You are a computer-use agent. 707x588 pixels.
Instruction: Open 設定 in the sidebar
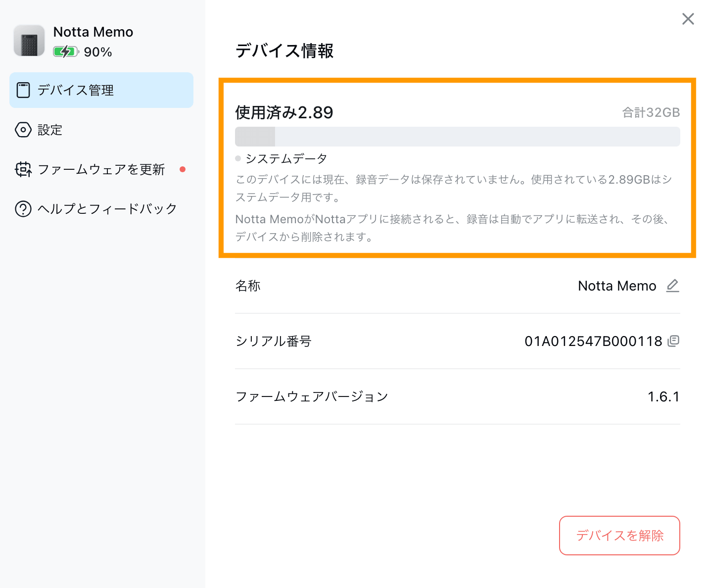(101, 130)
